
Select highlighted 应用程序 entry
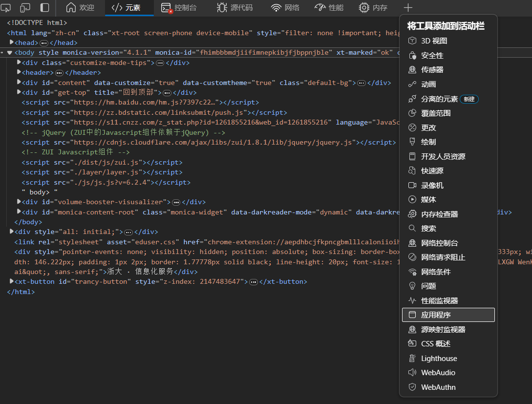[448, 315]
